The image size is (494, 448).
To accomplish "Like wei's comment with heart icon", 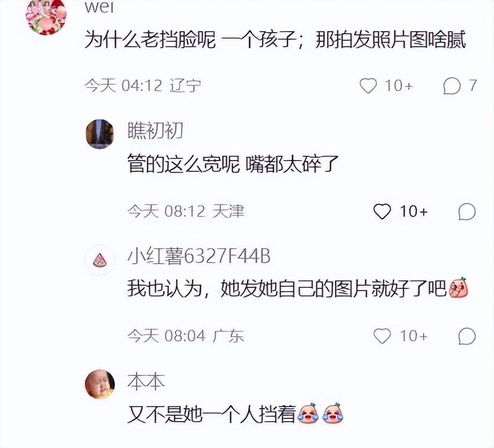I will 368,86.
